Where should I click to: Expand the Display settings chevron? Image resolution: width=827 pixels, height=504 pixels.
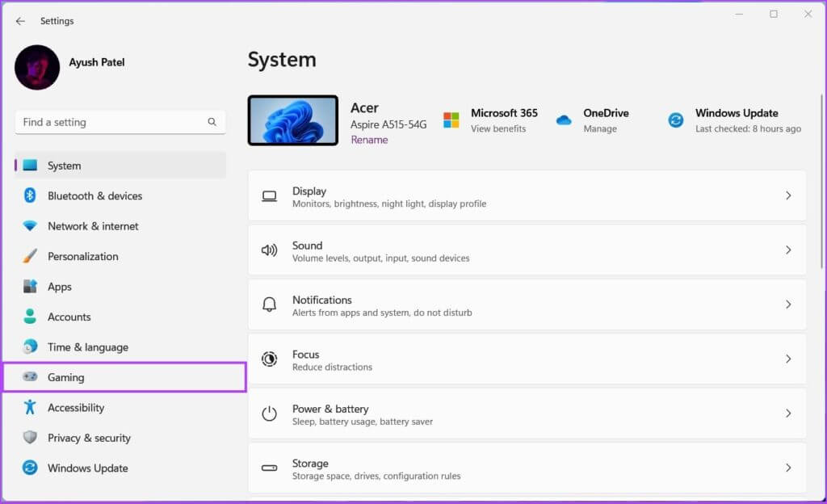(788, 195)
